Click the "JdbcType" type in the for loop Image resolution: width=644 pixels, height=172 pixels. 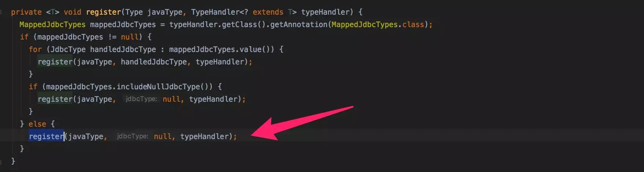(x=68, y=49)
